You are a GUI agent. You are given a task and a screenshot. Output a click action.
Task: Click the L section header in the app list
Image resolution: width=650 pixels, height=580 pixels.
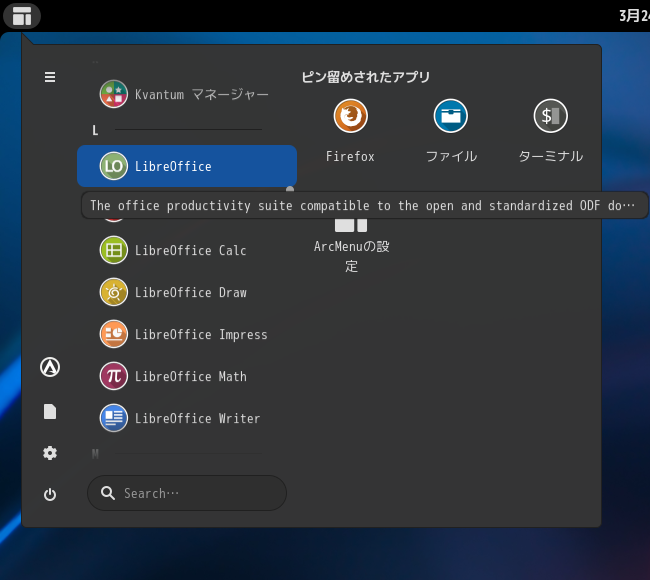pyautogui.click(x=95, y=131)
